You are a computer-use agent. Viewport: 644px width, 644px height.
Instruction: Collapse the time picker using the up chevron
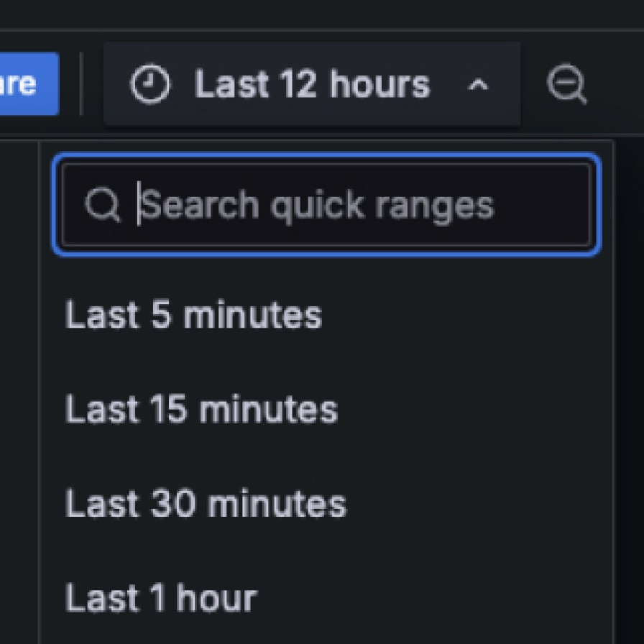click(478, 85)
